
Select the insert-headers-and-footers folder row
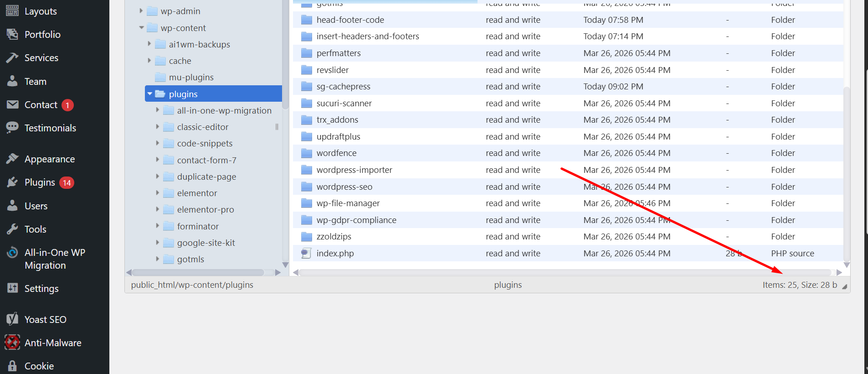568,36
